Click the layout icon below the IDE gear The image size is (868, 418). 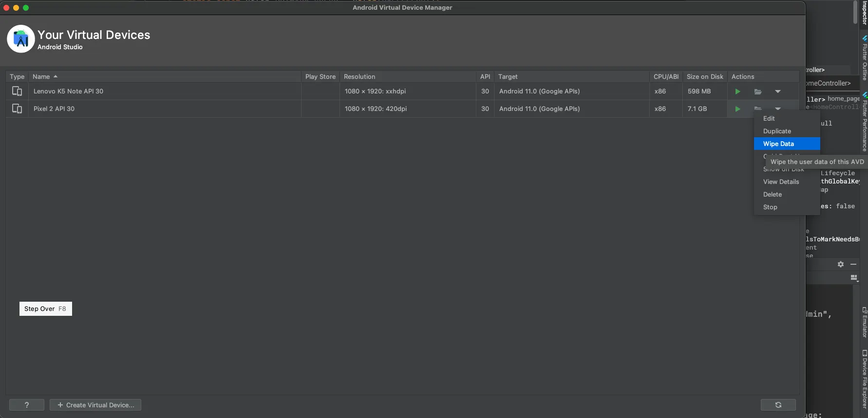click(854, 277)
